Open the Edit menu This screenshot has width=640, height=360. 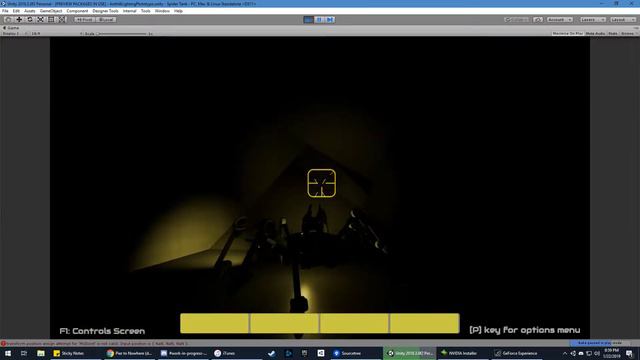click(x=16, y=11)
